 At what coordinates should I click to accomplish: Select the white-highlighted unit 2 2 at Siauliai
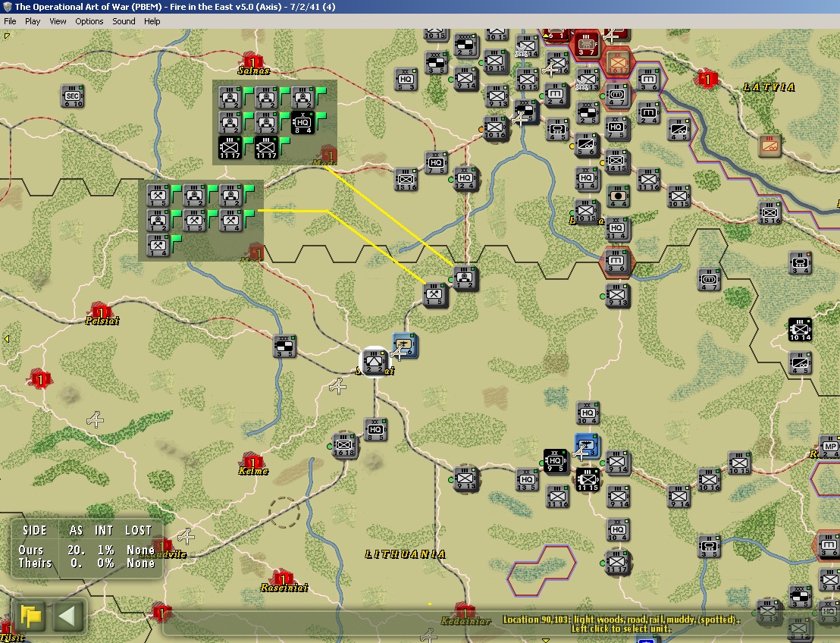374,362
